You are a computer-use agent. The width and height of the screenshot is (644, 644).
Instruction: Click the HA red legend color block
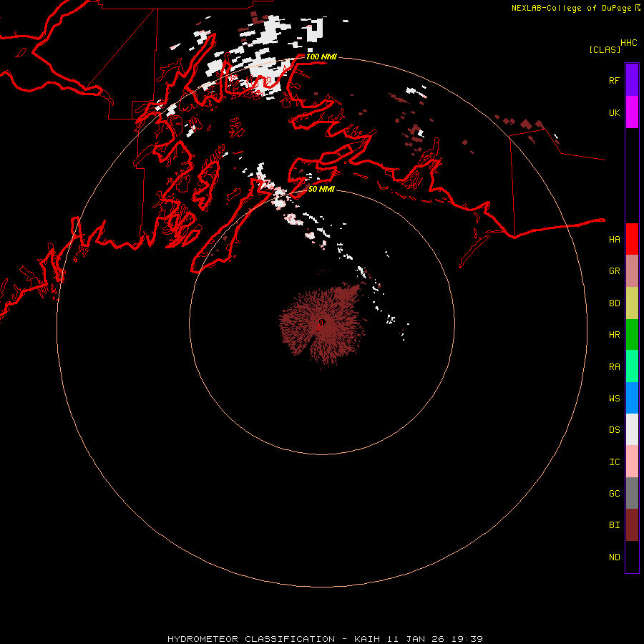(x=632, y=239)
